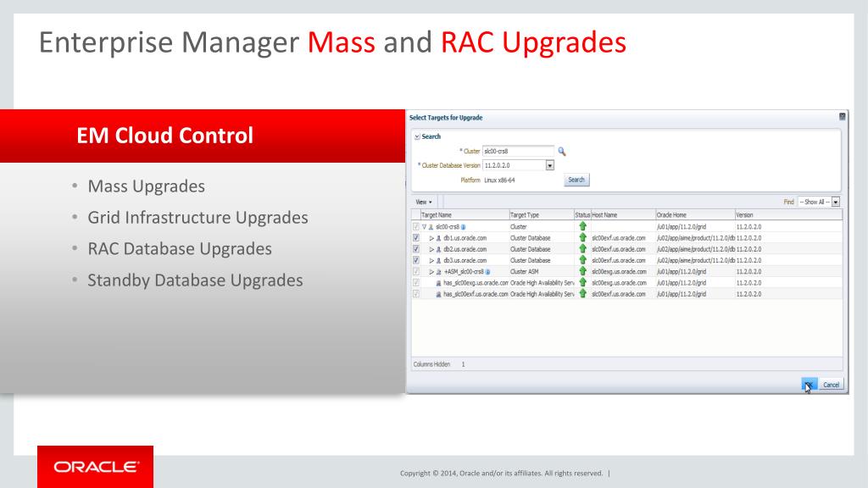Open the Find Show All dropdown
The height and width of the screenshot is (488, 868).
coord(836,202)
